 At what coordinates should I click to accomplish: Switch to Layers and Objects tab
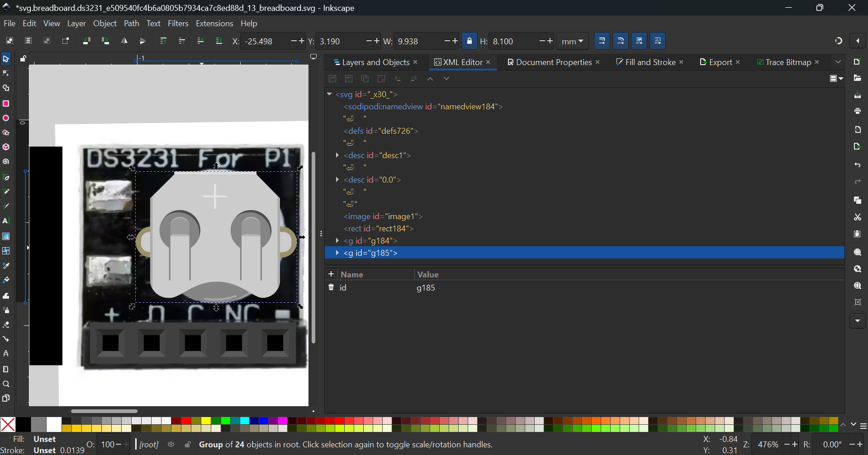pos(371,62)
